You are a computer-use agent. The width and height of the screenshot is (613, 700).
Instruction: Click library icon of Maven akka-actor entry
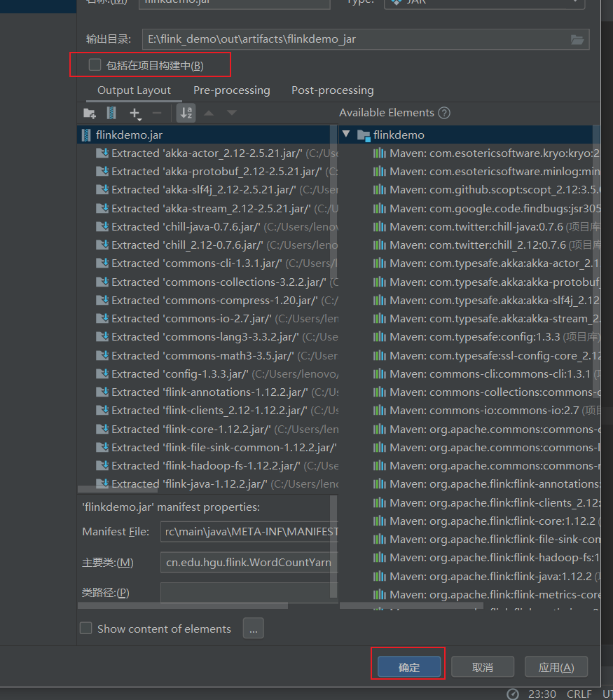click(x=380, y=263)
